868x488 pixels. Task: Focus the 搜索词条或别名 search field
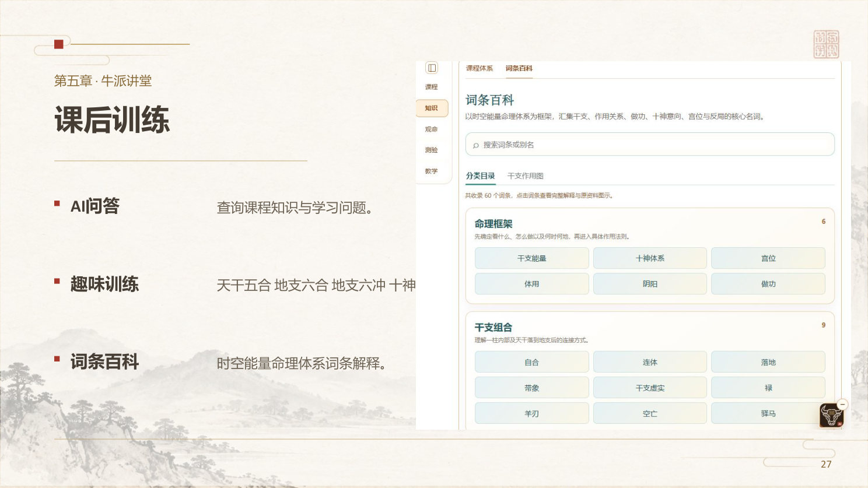point(650,145)
